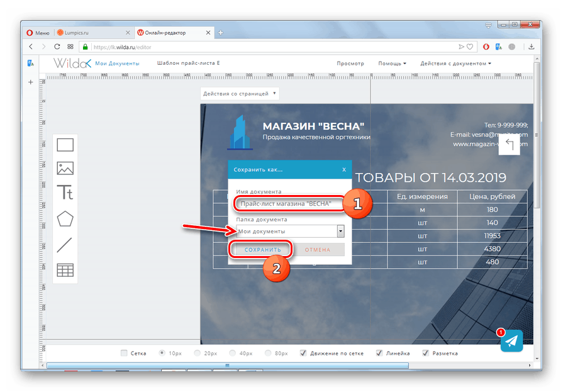Open the Opera tab menu icon
The width and height of the screenshot is (563, 392).
pos(488,25)
